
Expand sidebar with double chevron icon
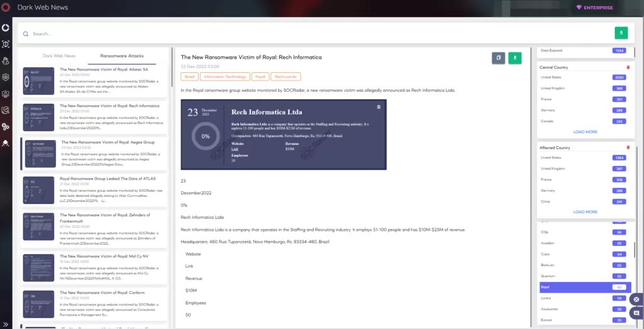click(6, 324)
